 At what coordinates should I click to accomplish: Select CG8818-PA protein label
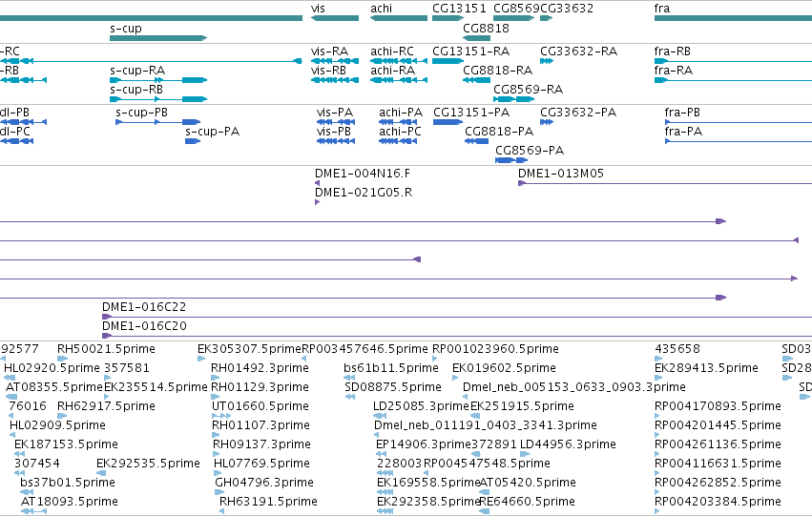pos(499,132)
